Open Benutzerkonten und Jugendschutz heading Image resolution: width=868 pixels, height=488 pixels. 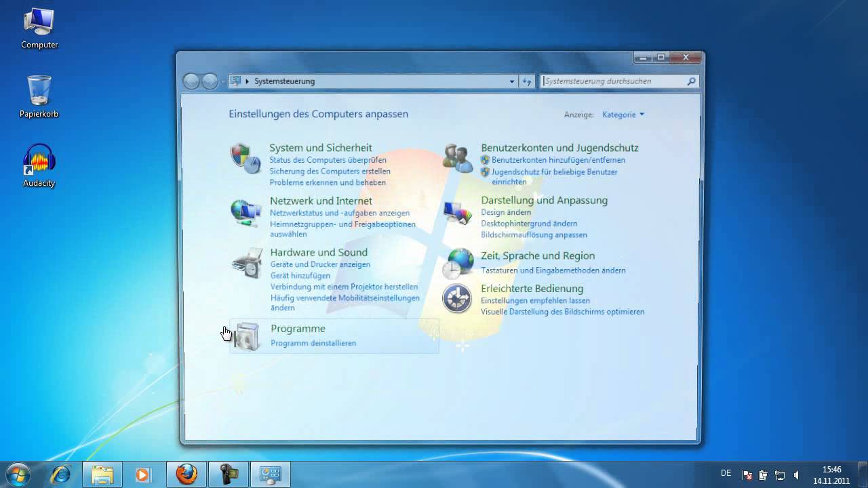(x=559, y=148)
